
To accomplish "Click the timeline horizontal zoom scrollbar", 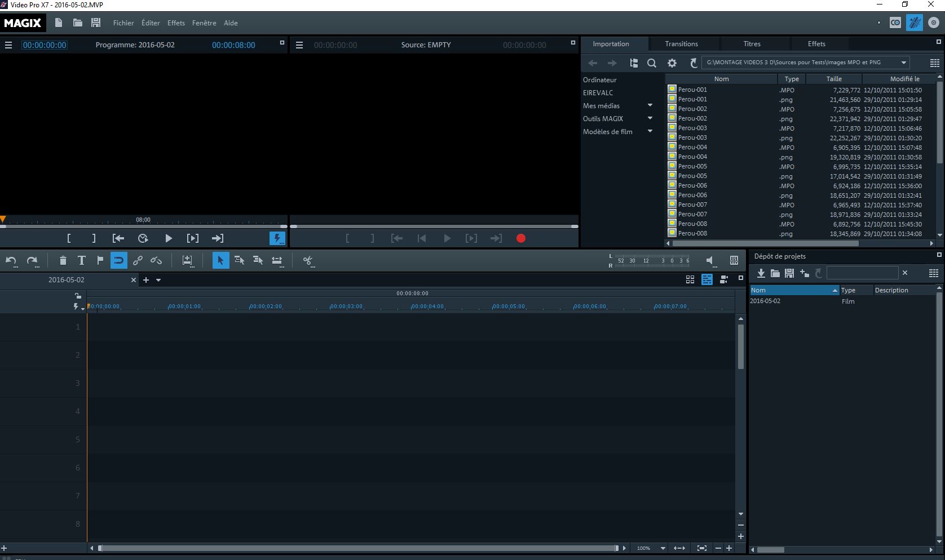I will tap(358, 548).
